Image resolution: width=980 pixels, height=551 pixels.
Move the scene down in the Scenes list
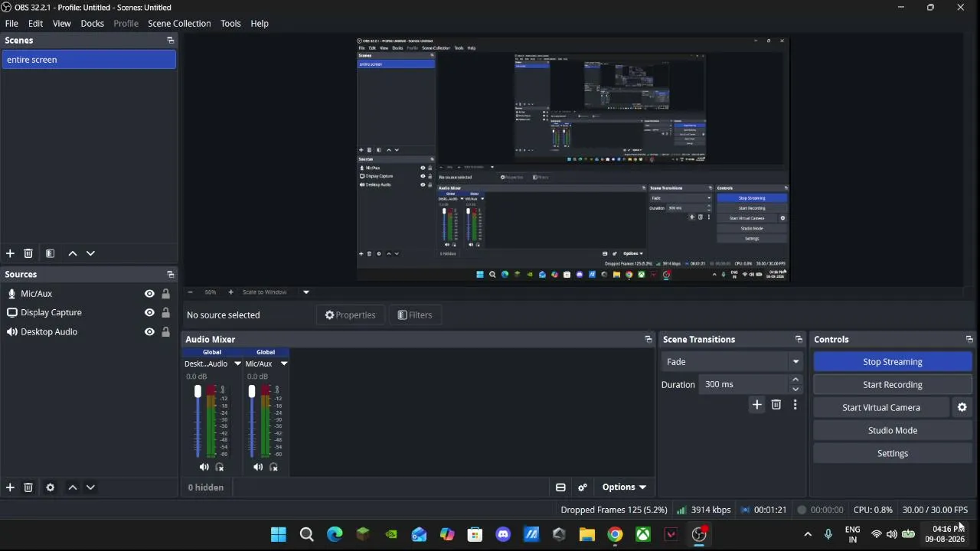[x=90, y=253]
